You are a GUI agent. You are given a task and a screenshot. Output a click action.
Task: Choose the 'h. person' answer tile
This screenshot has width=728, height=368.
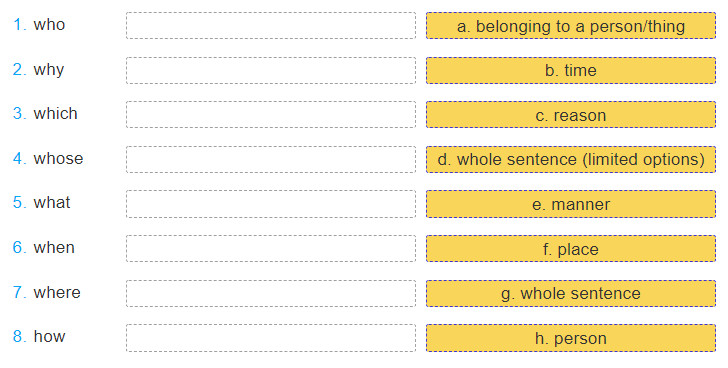pyautogui.click(x=571, y=338)
